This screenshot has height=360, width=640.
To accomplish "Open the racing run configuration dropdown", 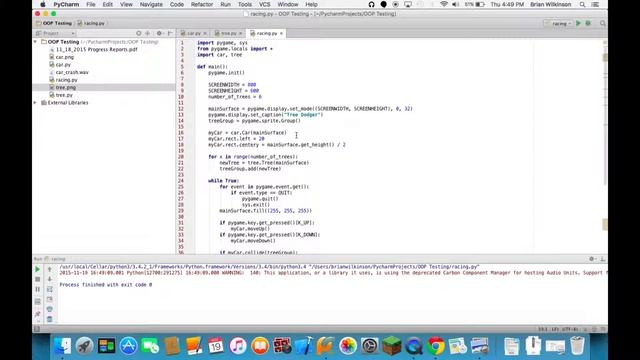I will [x=559, y=24].
